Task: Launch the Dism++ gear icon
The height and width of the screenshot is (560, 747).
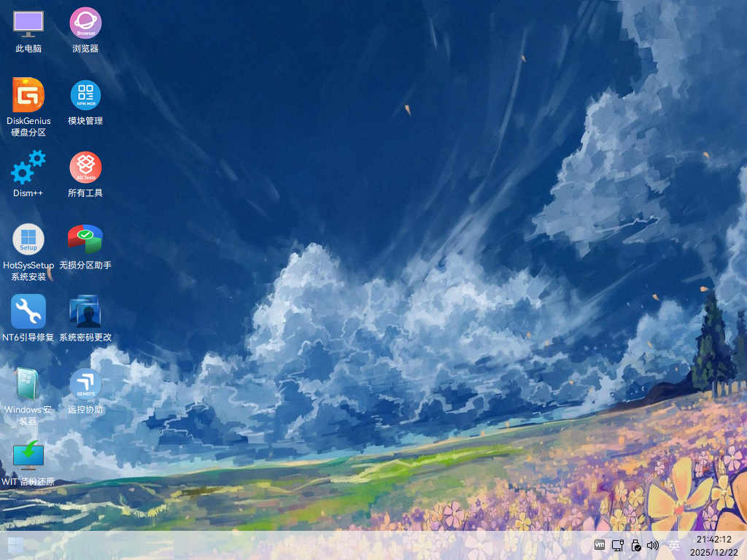Action: 28,167
